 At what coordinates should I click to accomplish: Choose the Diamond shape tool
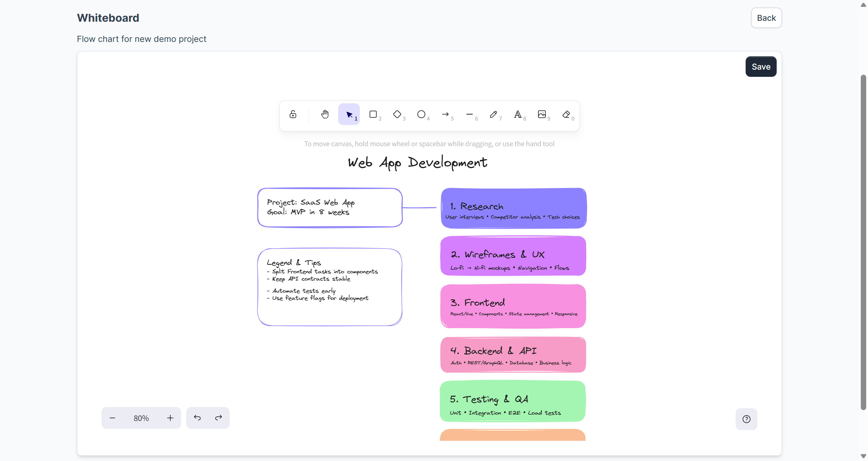[x=397, y=114]
